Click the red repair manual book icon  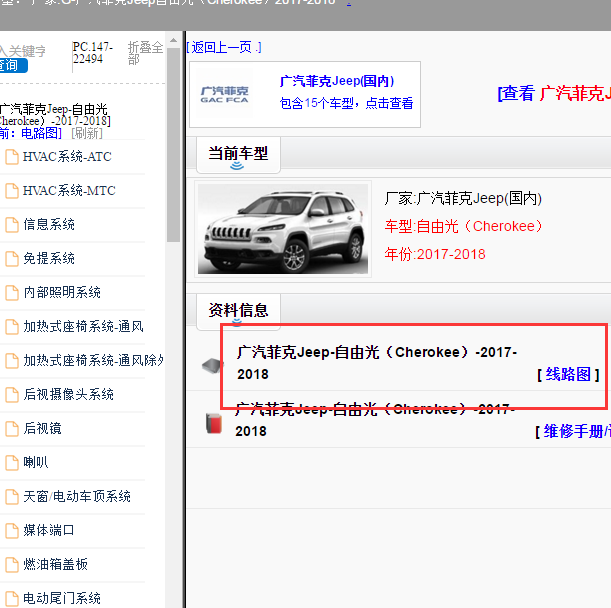[214, 424]
